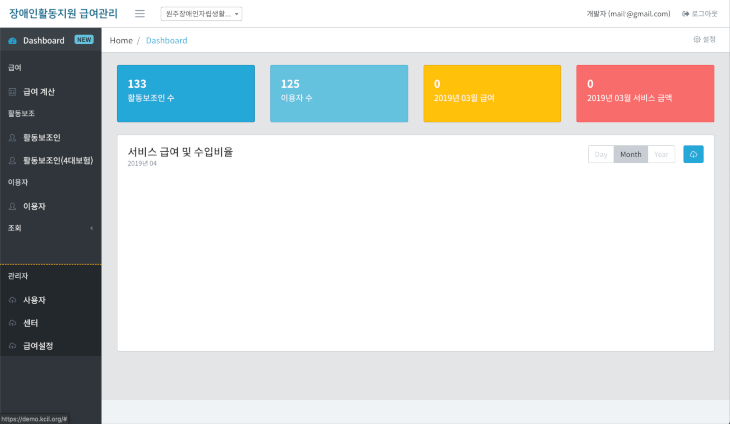Select the Day chart range toggle
The height and width of the screenshot is (424, 730).
coord(601,154)
